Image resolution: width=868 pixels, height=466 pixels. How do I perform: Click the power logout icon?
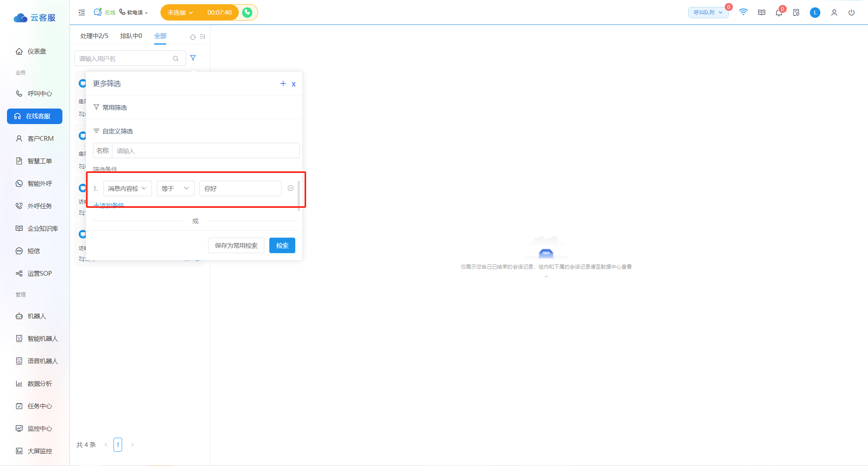pos(851,12)
